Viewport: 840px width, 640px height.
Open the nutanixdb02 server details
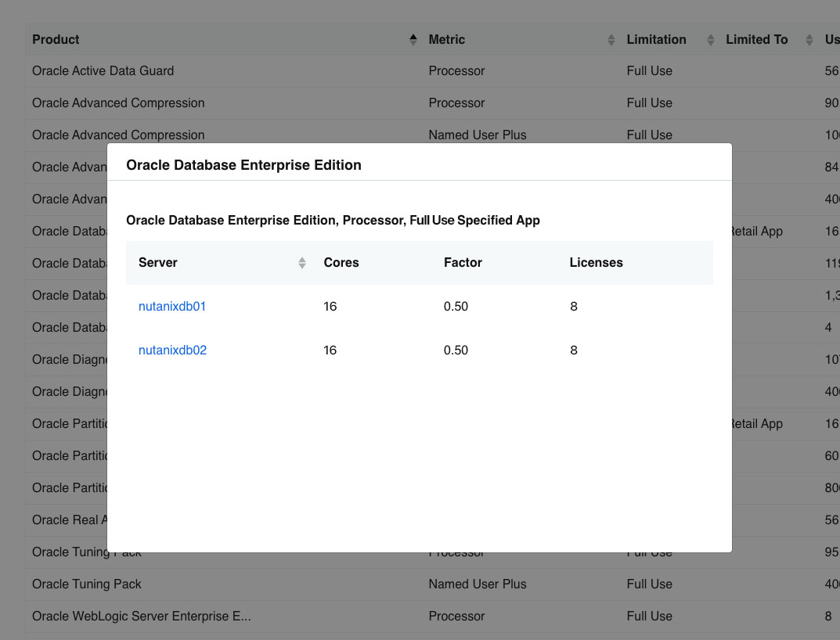[171, 350]
